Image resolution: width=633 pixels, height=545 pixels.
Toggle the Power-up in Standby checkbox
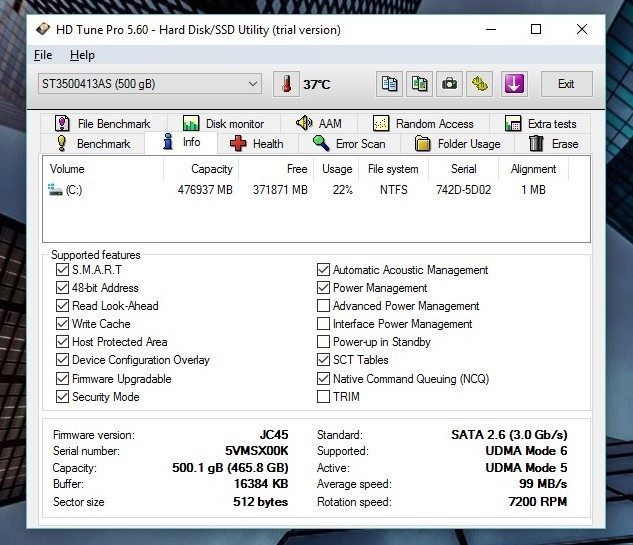(x=323, y=342)
